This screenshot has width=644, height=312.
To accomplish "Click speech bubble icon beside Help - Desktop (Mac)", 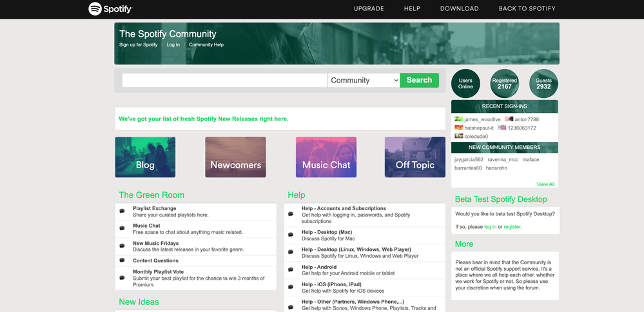I will [x=291, y=235].
